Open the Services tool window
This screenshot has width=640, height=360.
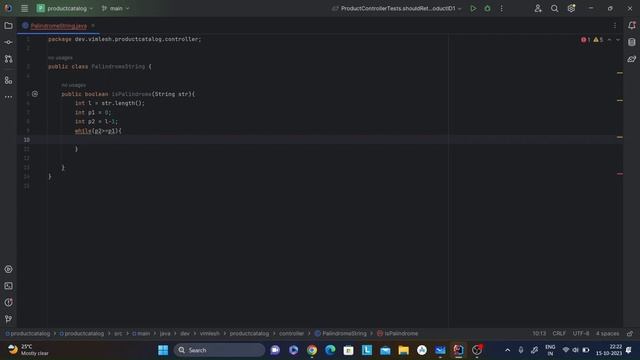(8, 269)
